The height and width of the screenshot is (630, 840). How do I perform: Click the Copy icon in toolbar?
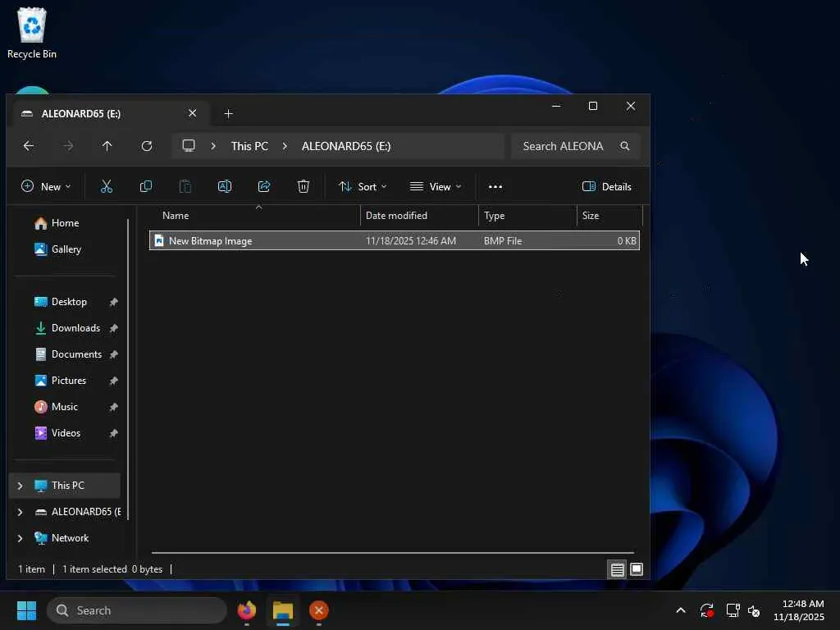click(x=146, y=186)
